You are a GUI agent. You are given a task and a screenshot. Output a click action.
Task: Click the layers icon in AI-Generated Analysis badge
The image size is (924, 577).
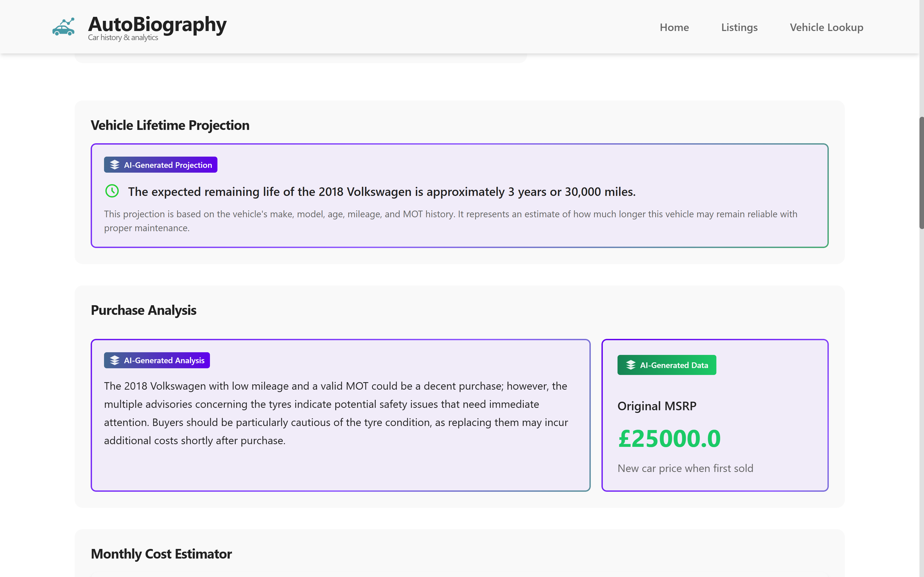114,360
